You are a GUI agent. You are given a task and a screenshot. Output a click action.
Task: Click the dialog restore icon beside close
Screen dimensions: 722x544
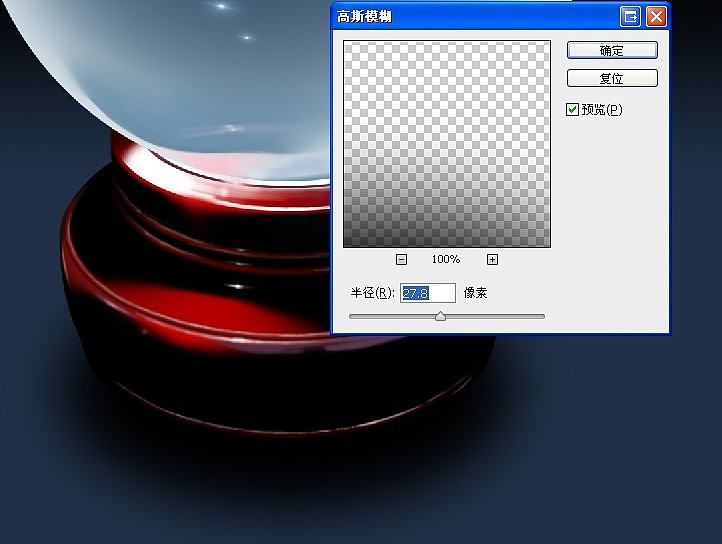tap(630, 17)
